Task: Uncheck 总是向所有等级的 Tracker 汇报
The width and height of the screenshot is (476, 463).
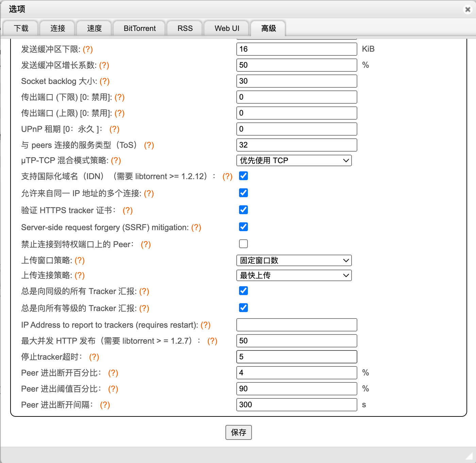Action: (x=243, y=308)
